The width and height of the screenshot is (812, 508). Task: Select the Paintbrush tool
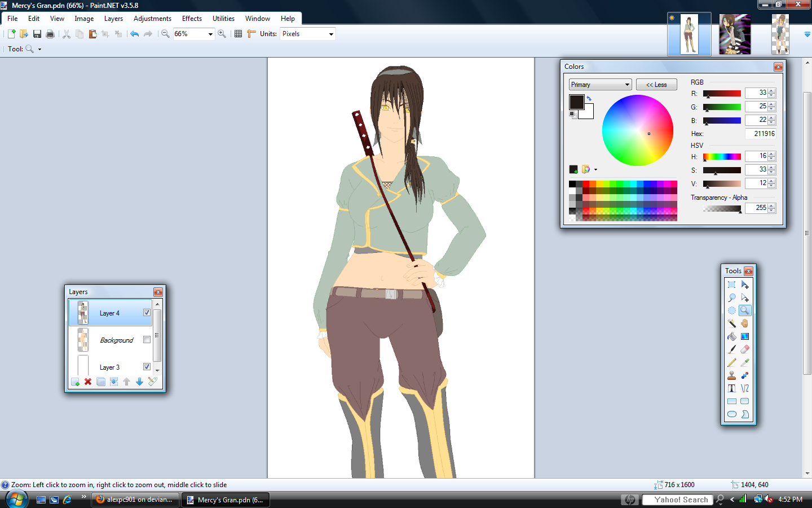[731, 349]
